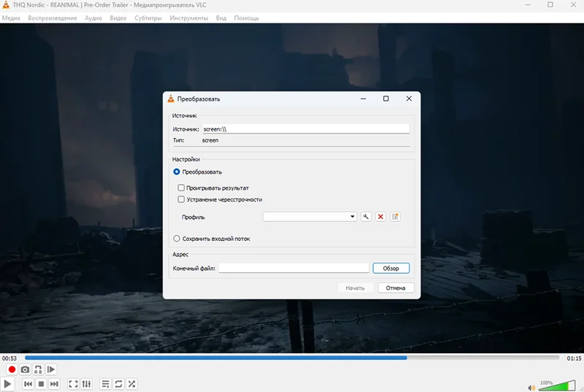This screenshot has height=392, width=584.
Task: Open the Субтитры menu
Action: [148, 18]
